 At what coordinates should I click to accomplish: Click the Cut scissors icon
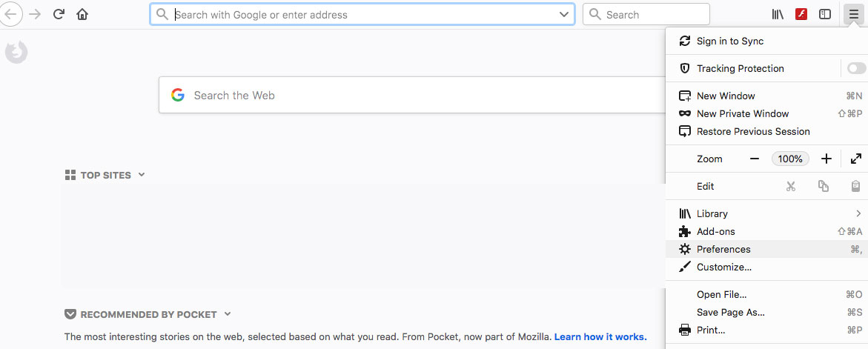pyautogui.click(x=790, y=187)
